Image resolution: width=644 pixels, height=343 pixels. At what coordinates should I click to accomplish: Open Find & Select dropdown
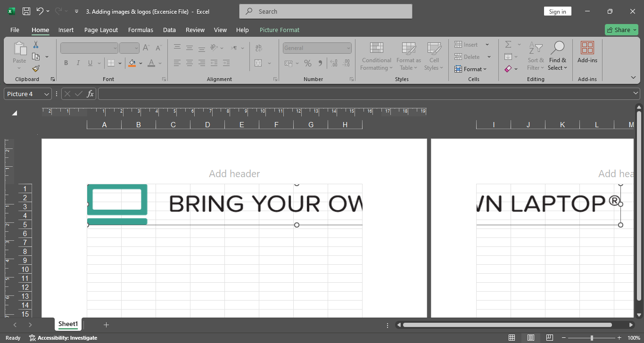[x=558, y=57]
